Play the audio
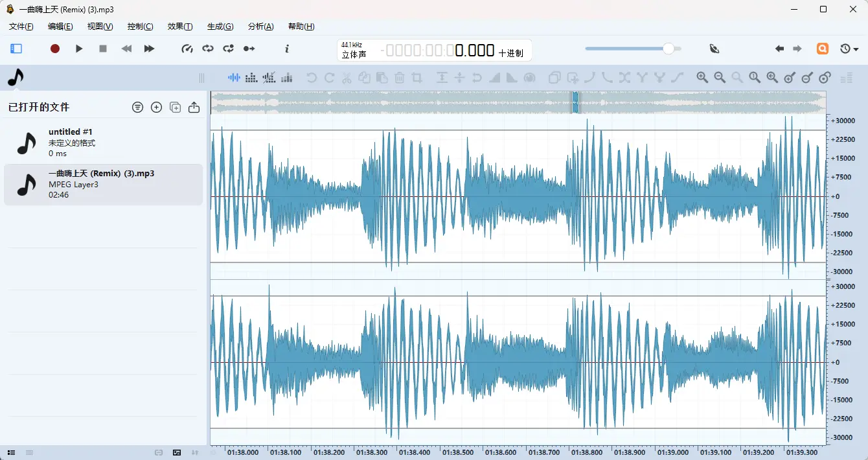868x460 pixels. point(79,49)
